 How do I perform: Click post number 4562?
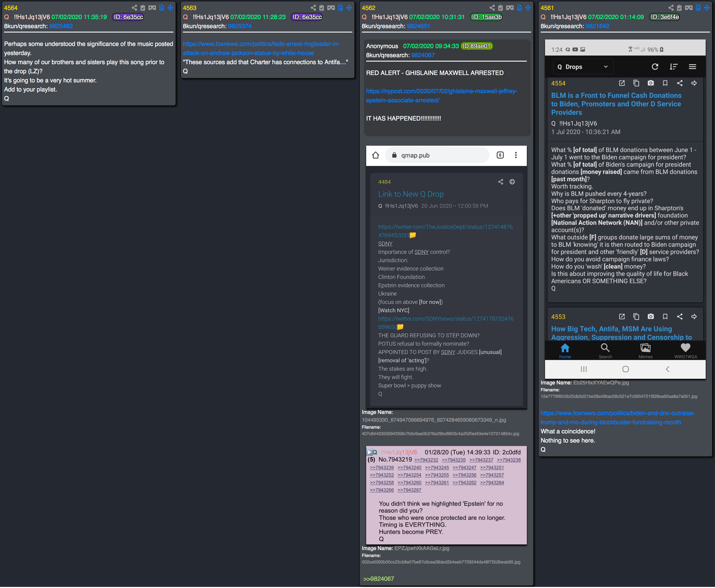(x=369, y=8)
